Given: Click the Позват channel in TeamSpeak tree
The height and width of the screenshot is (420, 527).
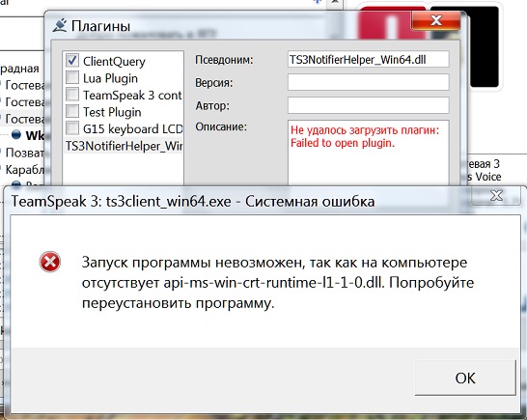Looking at the screenshot, I should point(24,153).
